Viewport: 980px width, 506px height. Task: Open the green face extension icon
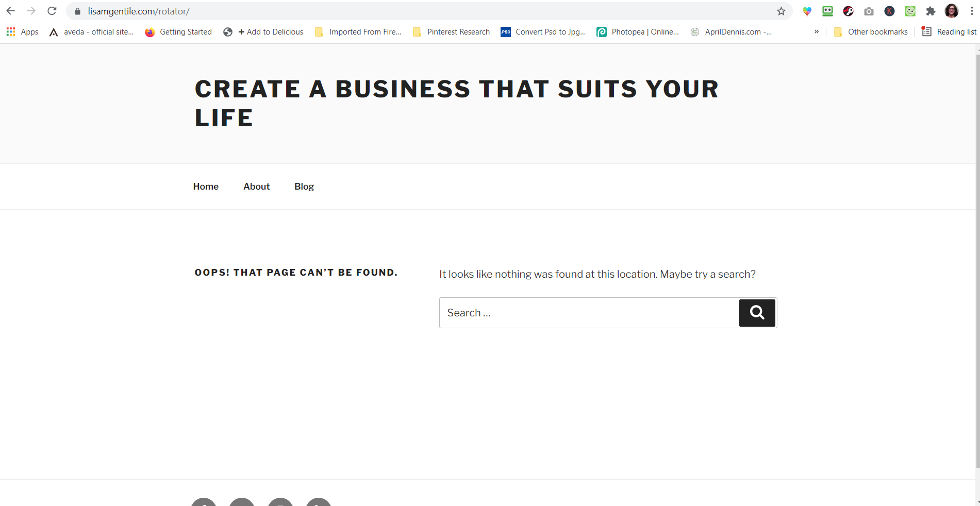coord(910,11)
